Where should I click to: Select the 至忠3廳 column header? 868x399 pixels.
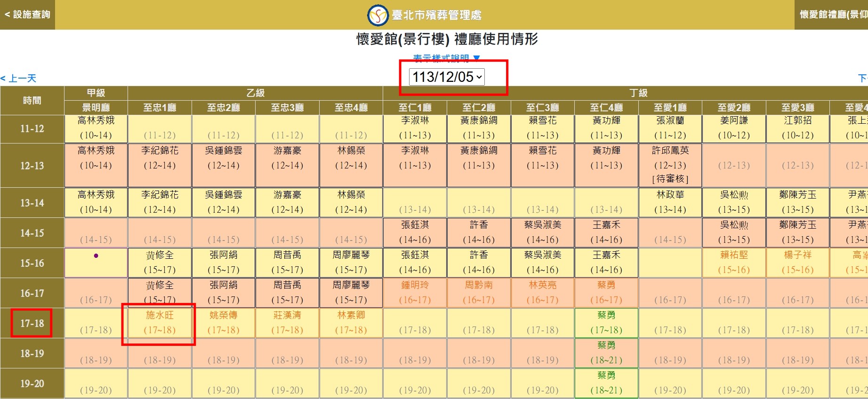pyautogui.click(x=287, y=108)
